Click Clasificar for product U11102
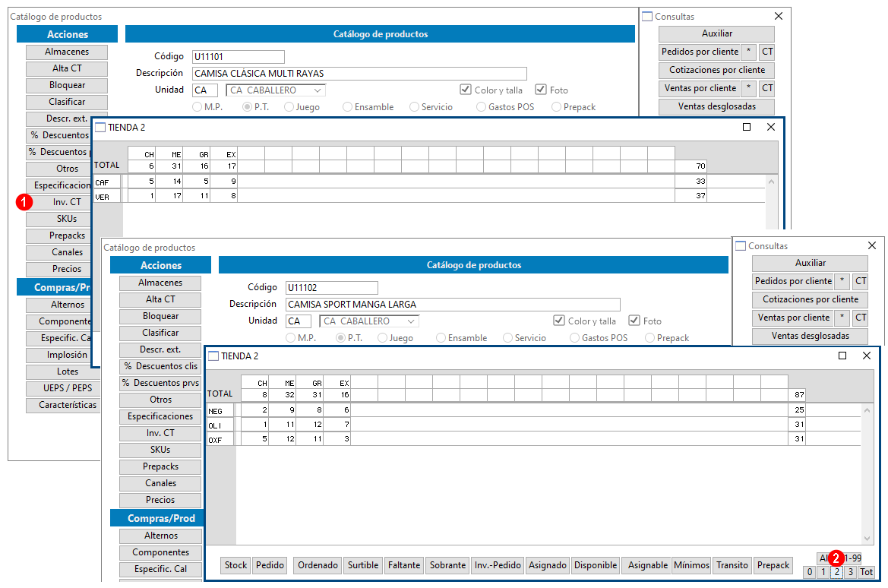The width and height of the screenshot is (888, 588). tap(160, 333)
